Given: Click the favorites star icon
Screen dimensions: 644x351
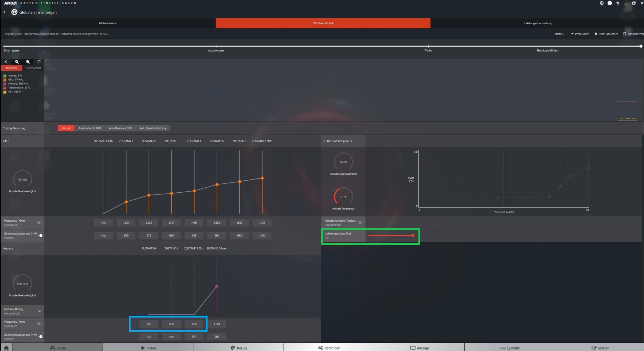Looking at the screenshot, I should [618, 3].
